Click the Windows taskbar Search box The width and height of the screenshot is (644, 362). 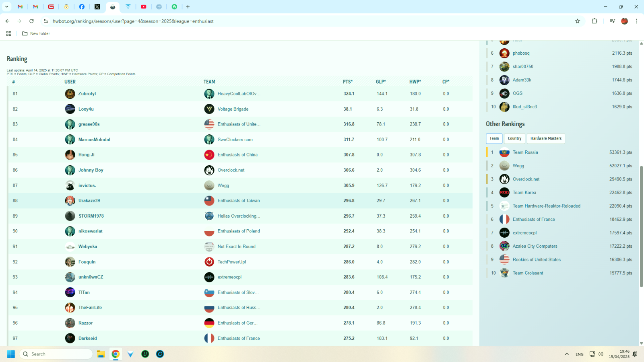coord(56,354)
